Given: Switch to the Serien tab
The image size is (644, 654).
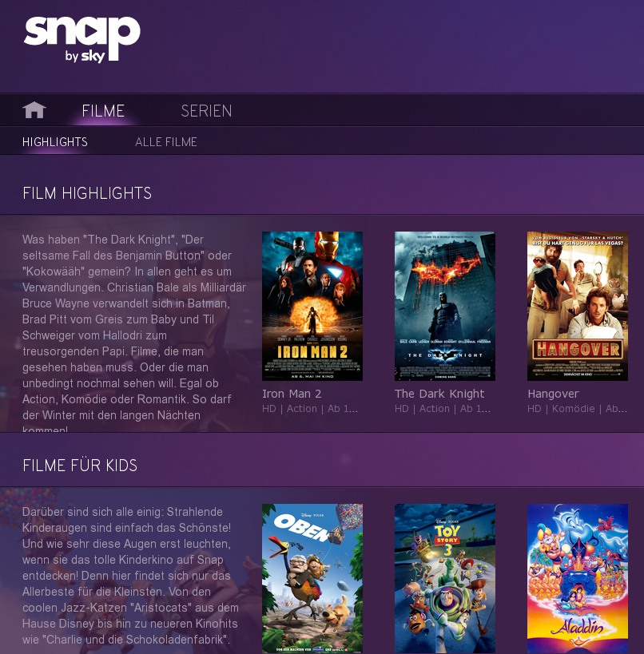Looking at the screenshot, I should point(206,111).
